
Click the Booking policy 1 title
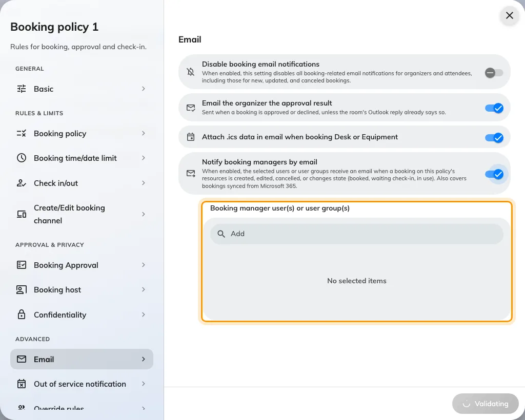(x=54, y=27)
